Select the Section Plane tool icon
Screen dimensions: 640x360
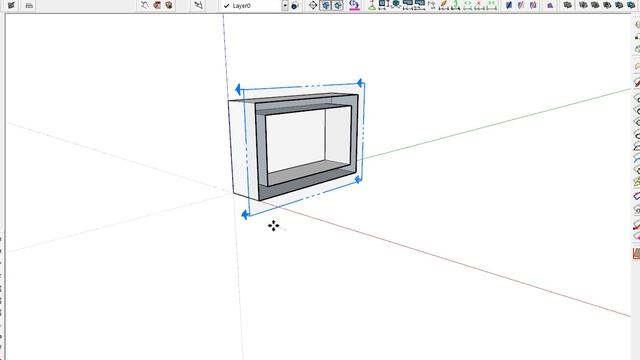[313, 5]
